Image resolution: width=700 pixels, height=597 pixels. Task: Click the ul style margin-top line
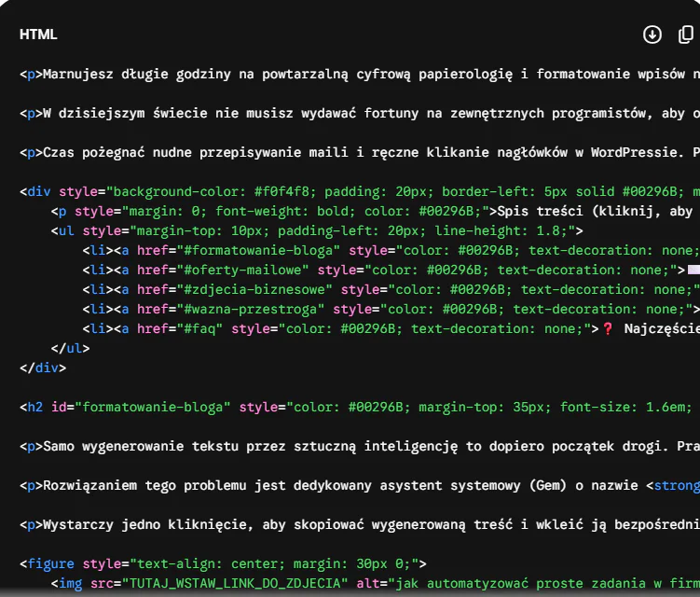(x=317, y=230)
